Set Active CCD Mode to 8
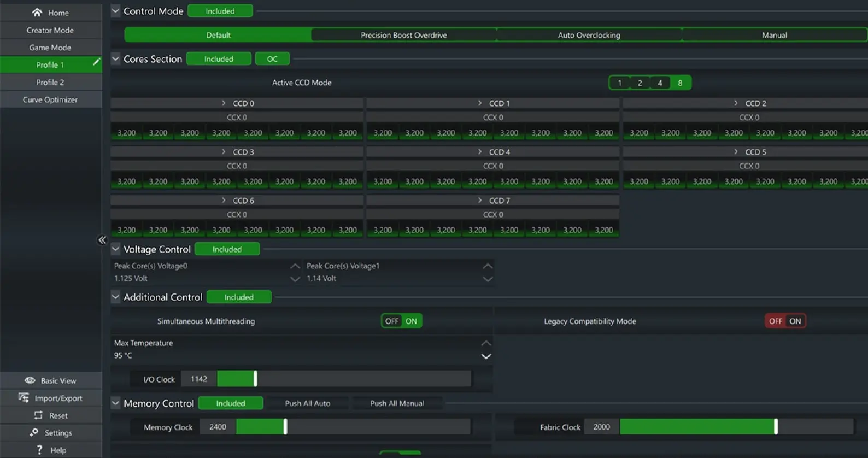This screenshot has height=458, width=868. click(680, 83)
